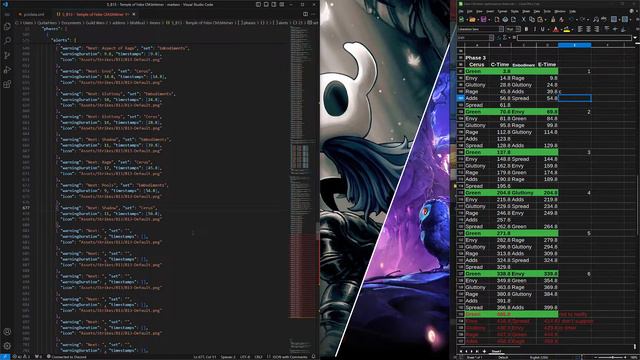Open the notifications bell in VS Code status bar
This screenshot has height=360, width=640.
(313, 357)
